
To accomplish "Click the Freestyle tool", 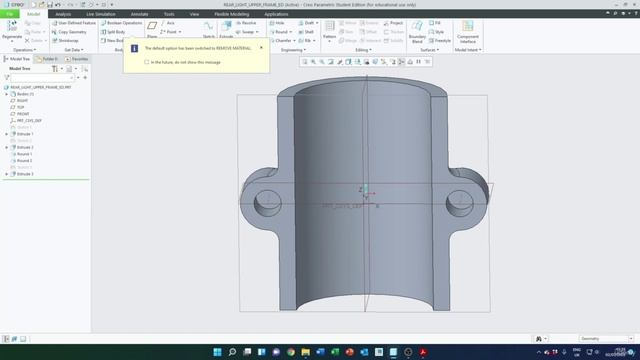I will [x=440, y=41].
